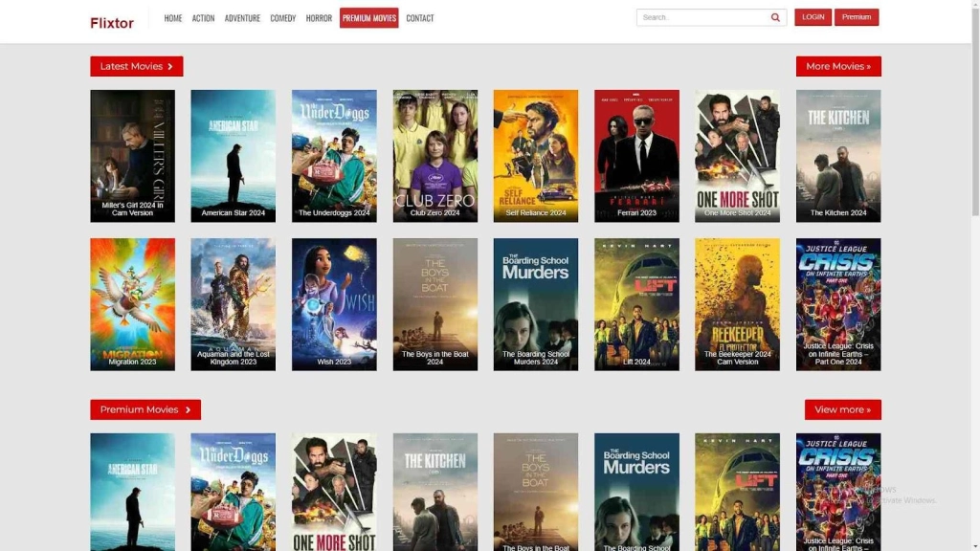The height and width of the screenshot is (551, 980).
Task: Open The Kitchen 2024 in Latest Movies
Action: click(x=838, y=156)
